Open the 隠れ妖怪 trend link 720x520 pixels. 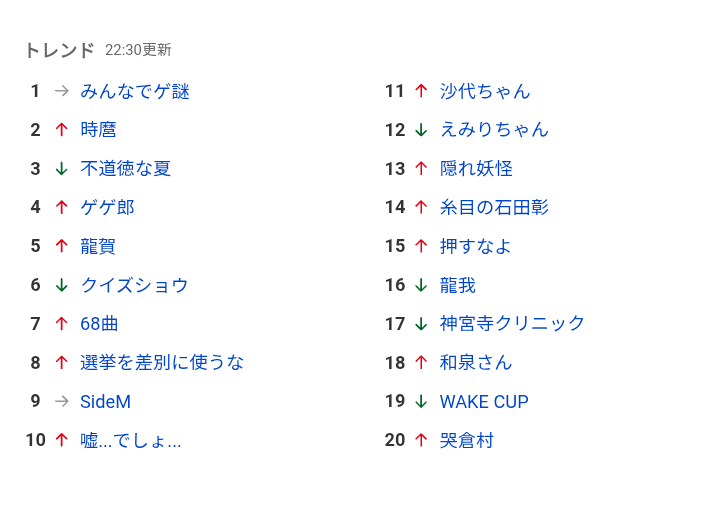pos(476,169)
